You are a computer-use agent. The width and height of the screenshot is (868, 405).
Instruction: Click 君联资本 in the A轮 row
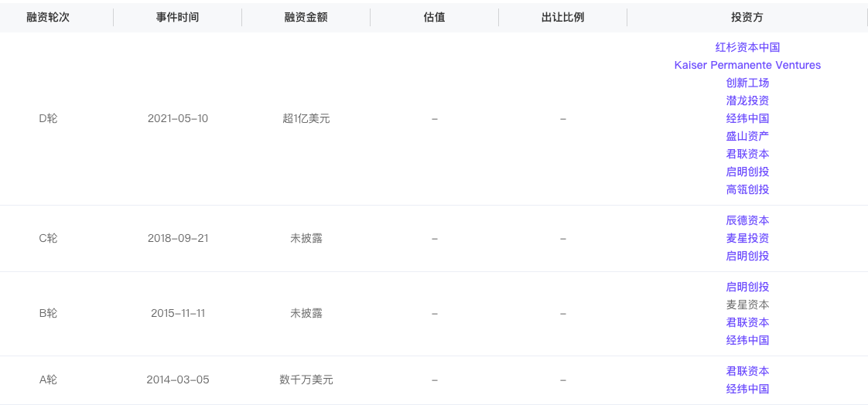click(x=747, y=371)
